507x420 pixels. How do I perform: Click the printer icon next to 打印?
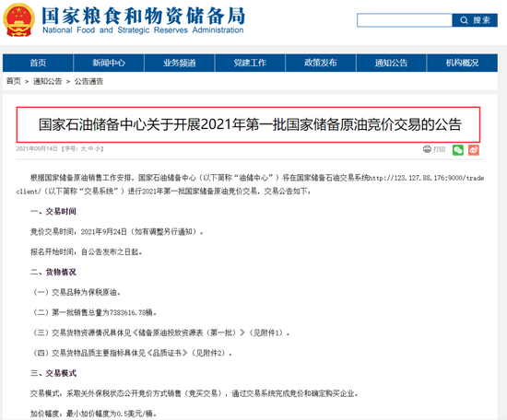pyautogui.click(x=427, y=149)
